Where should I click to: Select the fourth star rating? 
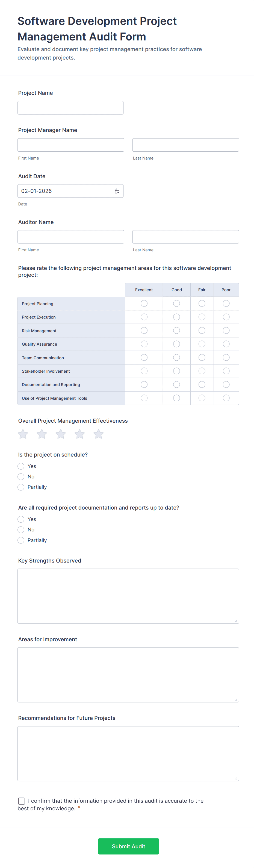tap(79, 434)
